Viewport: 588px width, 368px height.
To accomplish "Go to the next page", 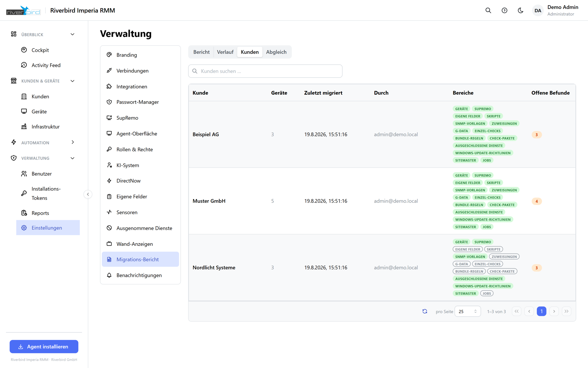I will point(554,311).
